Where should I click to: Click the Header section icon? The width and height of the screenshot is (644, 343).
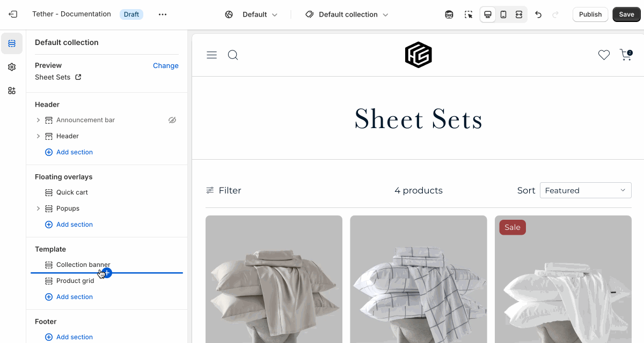point(49,136)
